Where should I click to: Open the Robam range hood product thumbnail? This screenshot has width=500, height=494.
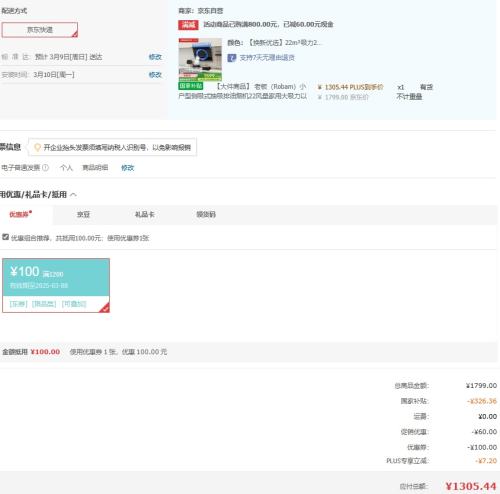200,59
